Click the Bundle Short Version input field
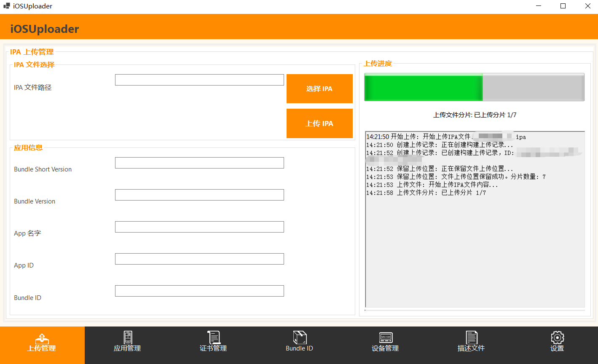Screen dimensions: 598x364 pos(199,163)
